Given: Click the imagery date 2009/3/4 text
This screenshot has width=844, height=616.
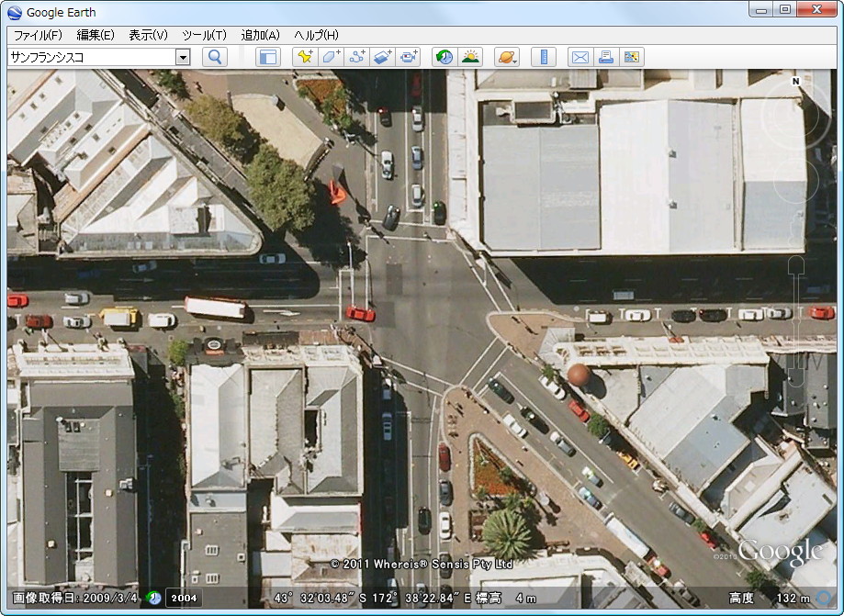Looking at the screenshot, I should coord(75,598).
